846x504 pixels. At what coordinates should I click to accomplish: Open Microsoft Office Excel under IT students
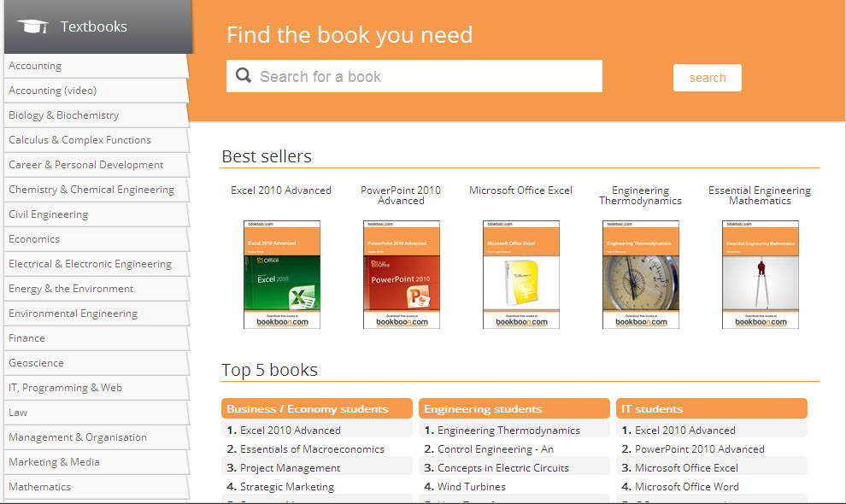(686, 468)
